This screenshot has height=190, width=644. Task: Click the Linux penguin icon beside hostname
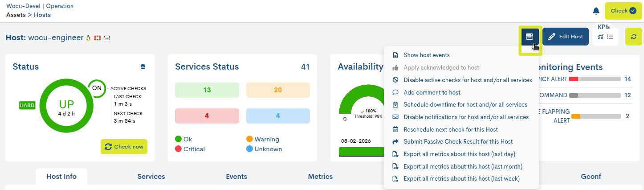88,38
